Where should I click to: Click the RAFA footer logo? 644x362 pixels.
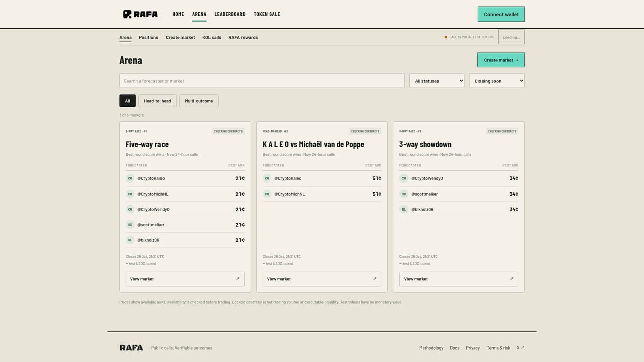coord(131,348)
